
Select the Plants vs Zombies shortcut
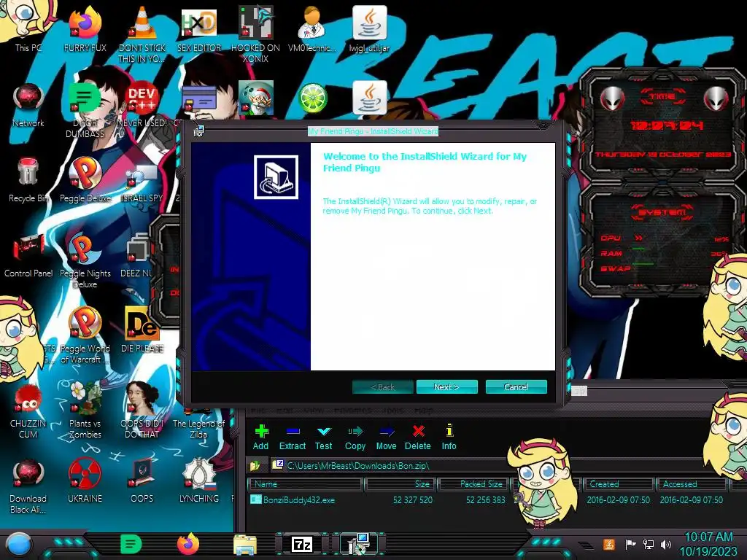pyautogui.click(x=85, y=411)
